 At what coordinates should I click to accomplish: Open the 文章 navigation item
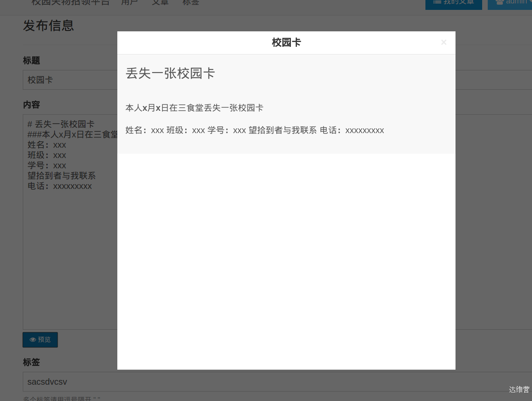coord(160,3)
